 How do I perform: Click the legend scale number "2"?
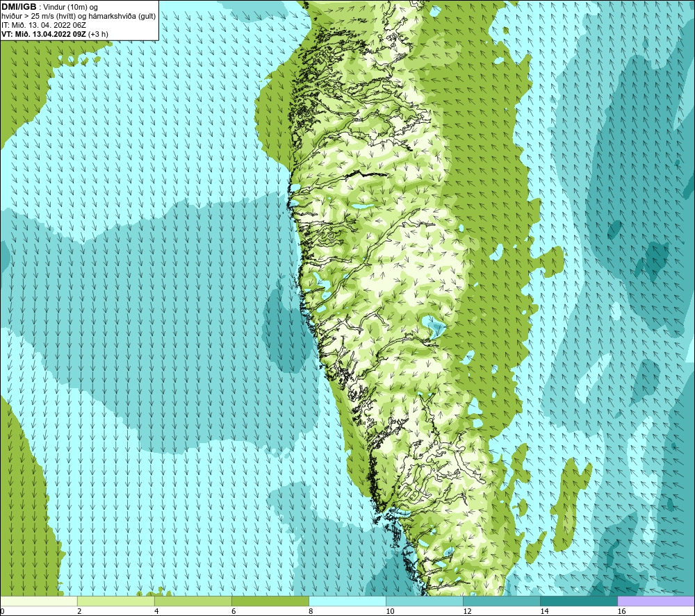click(79, 611)
